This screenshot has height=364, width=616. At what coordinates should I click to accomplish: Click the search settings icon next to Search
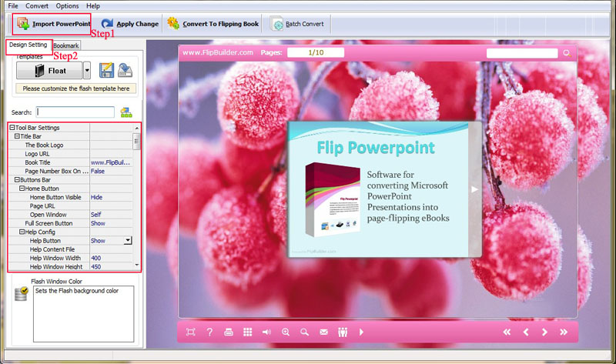click(126, 112)
